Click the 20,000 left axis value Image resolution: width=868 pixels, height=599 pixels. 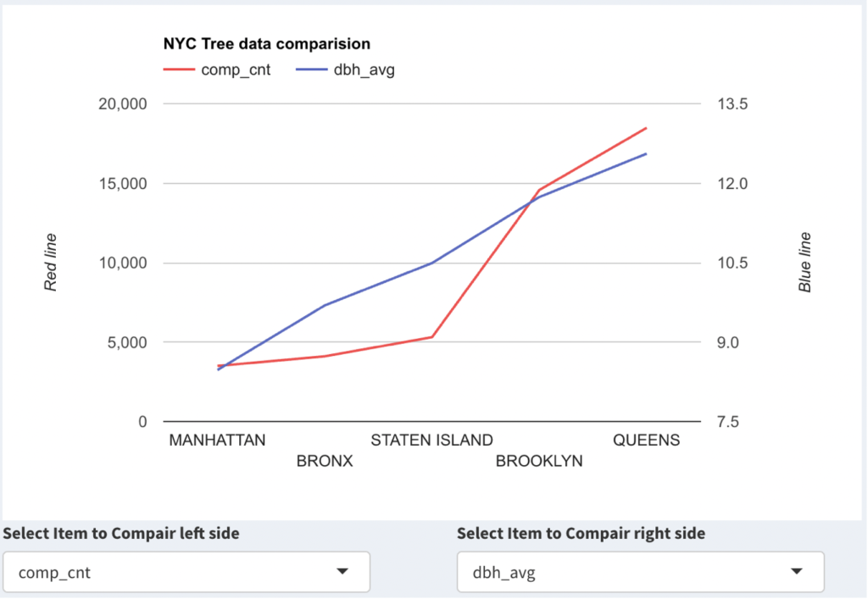tap(124, 104)
